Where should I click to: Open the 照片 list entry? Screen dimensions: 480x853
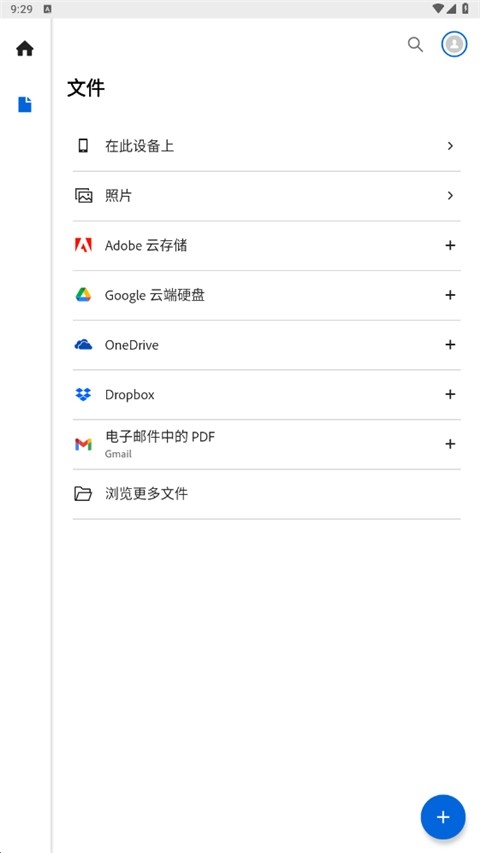[x=267, y=196]
